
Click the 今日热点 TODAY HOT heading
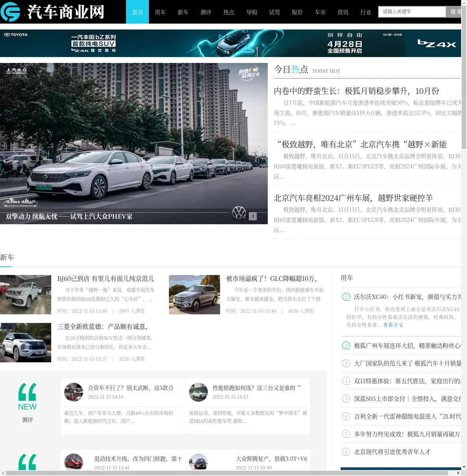coord(307,70)
